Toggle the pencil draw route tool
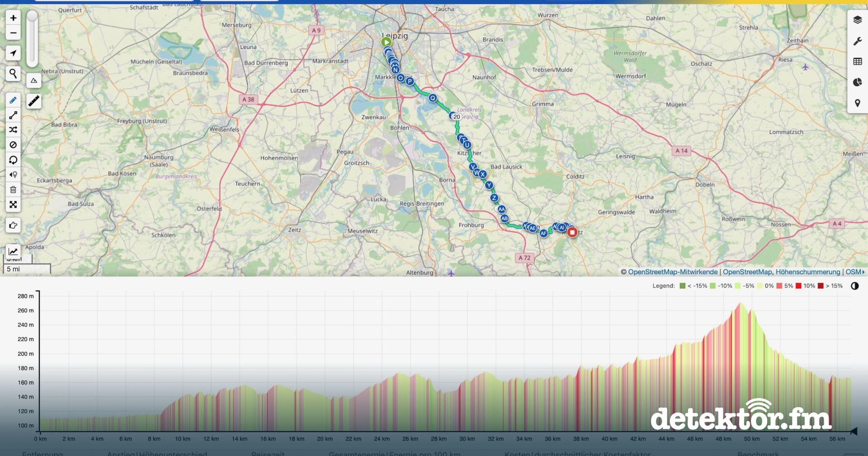The image size is (868, 456). pyautogui.click(x=13, y=100)
